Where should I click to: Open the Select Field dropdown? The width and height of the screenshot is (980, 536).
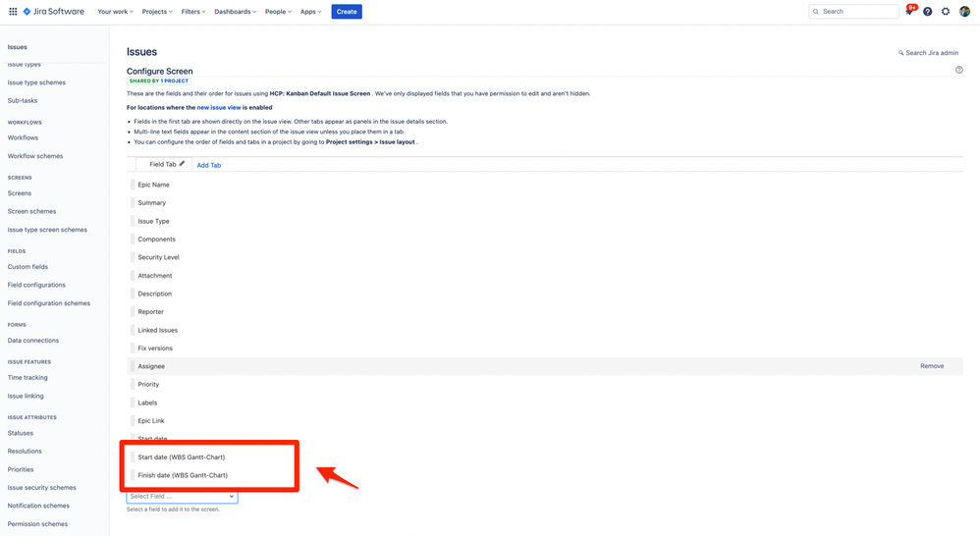tap(182, 496)
